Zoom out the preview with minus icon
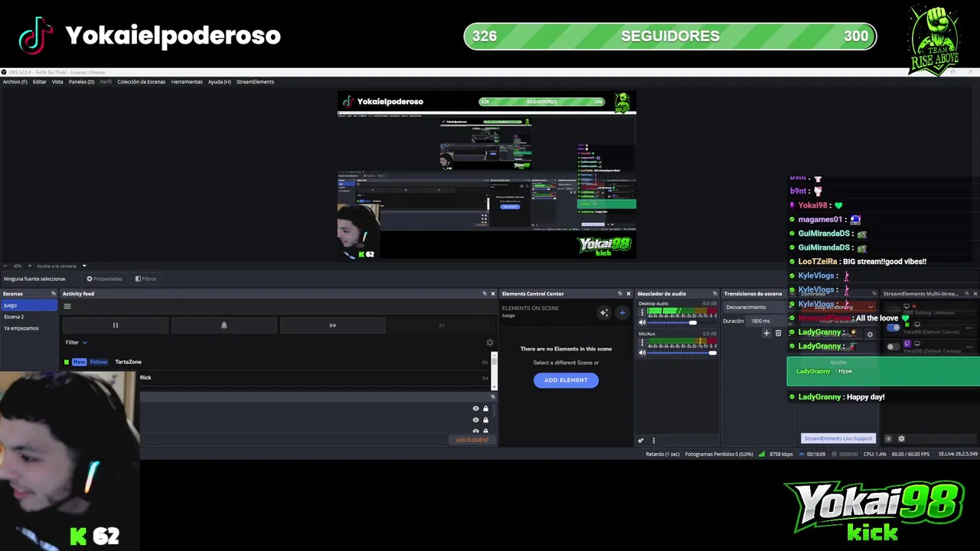The height and width of the screenshot is (551, 980). click(x=5, y=266)
